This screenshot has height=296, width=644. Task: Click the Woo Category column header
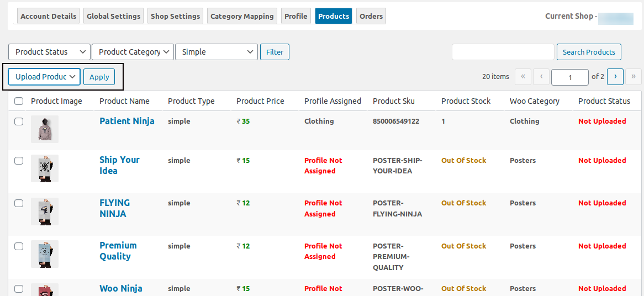click(x=534, y=101)
